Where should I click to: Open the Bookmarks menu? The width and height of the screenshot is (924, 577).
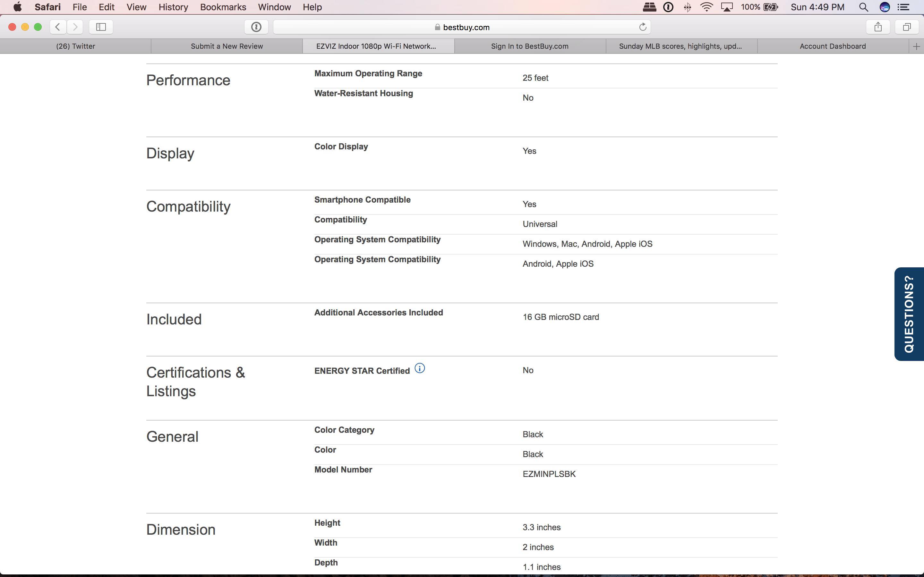click(223, 7)
